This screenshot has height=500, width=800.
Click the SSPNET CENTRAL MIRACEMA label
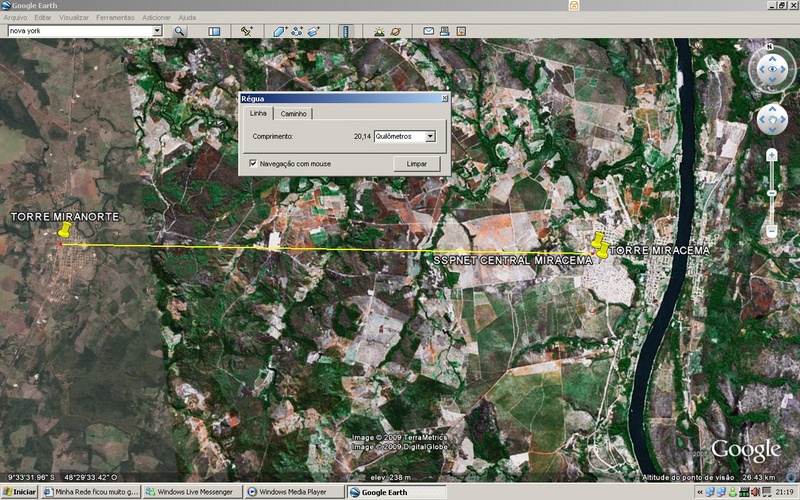[x=513, y=260]
